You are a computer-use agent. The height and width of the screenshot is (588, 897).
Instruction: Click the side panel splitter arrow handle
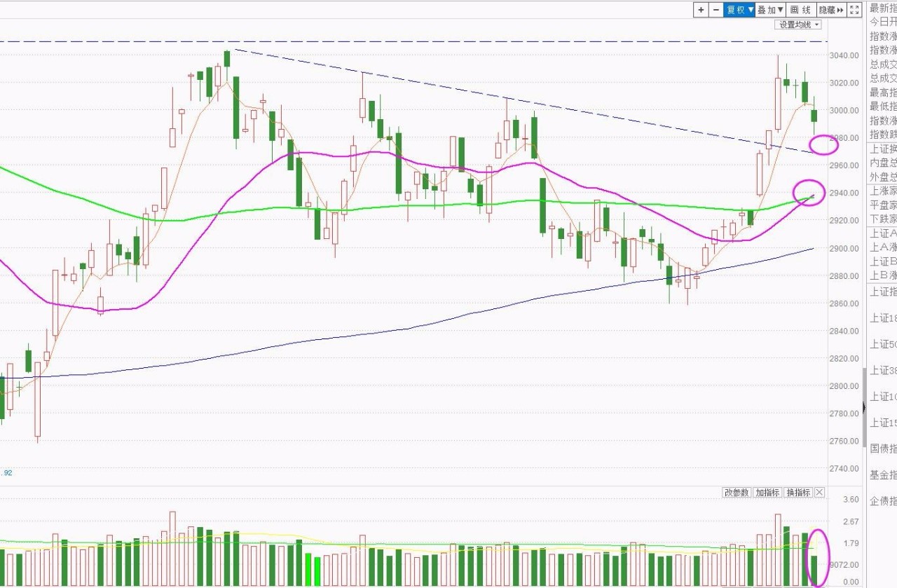pos(864,407)
